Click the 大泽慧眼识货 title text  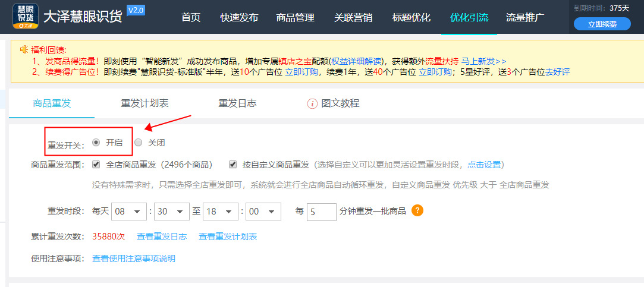coord(83,17)
